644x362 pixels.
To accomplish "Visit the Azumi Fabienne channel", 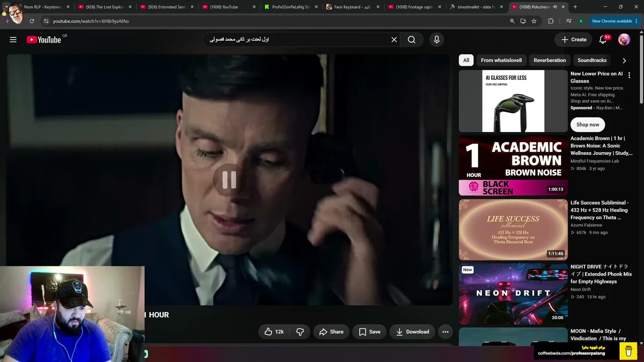I will coord(586,225).
